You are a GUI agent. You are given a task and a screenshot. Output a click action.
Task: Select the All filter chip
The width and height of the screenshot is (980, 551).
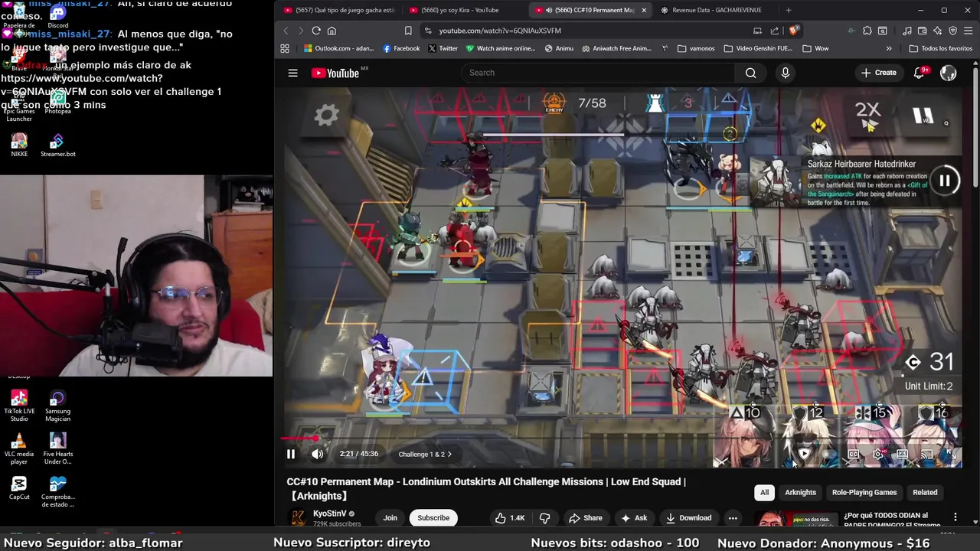(x=764, y=492)
